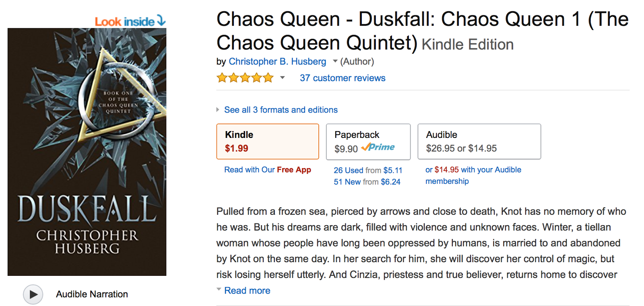This screenshot has width=644, height=306.
Task: Click the $14.95 Audible membership link
Action: click(473, 175)
